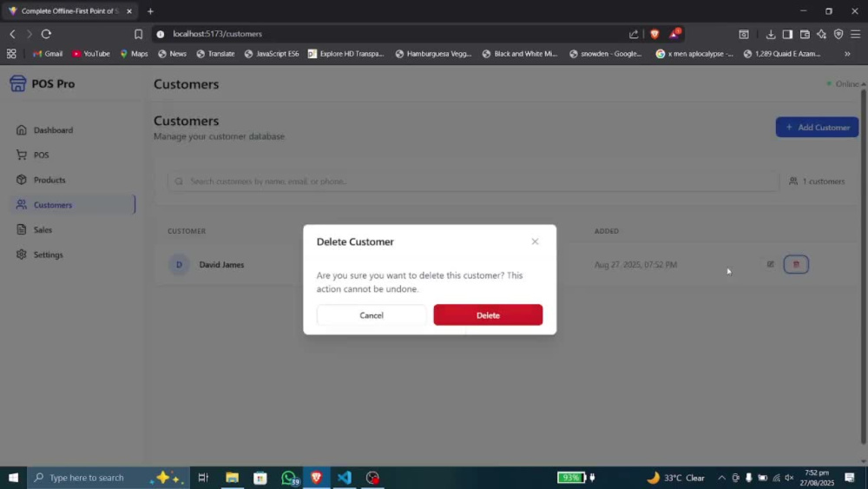This screenshot has width=868, height=489.
Task: Expand the system tray hidden icons chevron
Action: [x=721, y=478]
